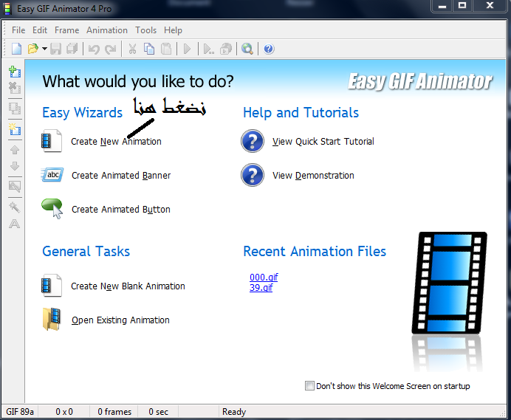Click the Preview in browser globe icon
Screen dimensions: 511x420
(247, 49)
